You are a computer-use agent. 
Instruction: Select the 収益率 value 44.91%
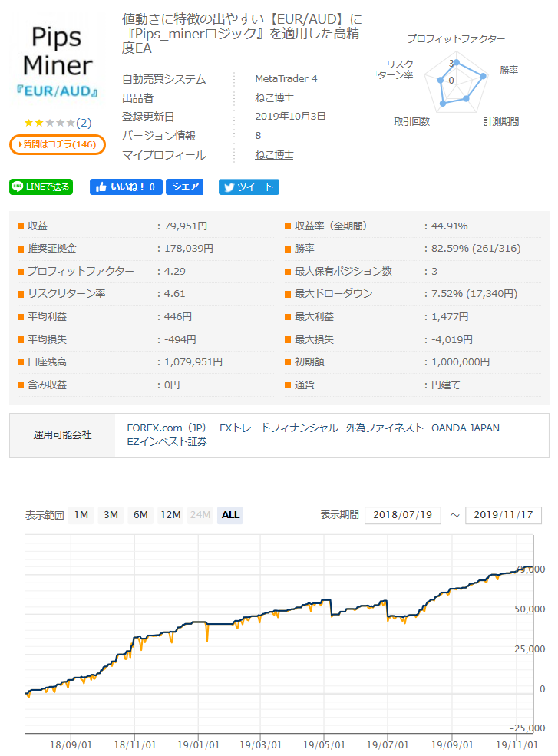point(450,226)
